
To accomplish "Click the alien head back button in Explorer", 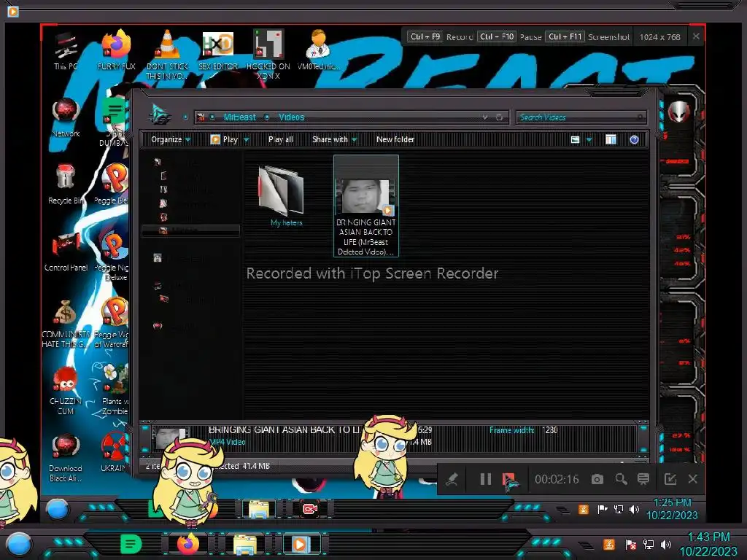I will coord(160,114).
